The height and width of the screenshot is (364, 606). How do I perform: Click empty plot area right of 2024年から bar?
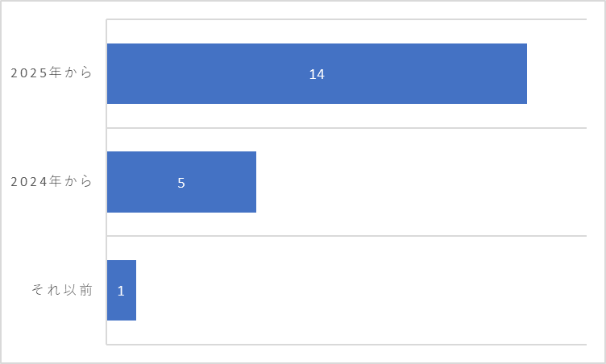(421, 182)
